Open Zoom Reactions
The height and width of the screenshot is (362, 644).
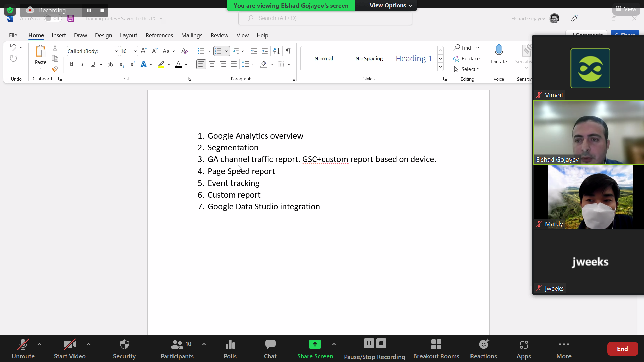(483, 349)
